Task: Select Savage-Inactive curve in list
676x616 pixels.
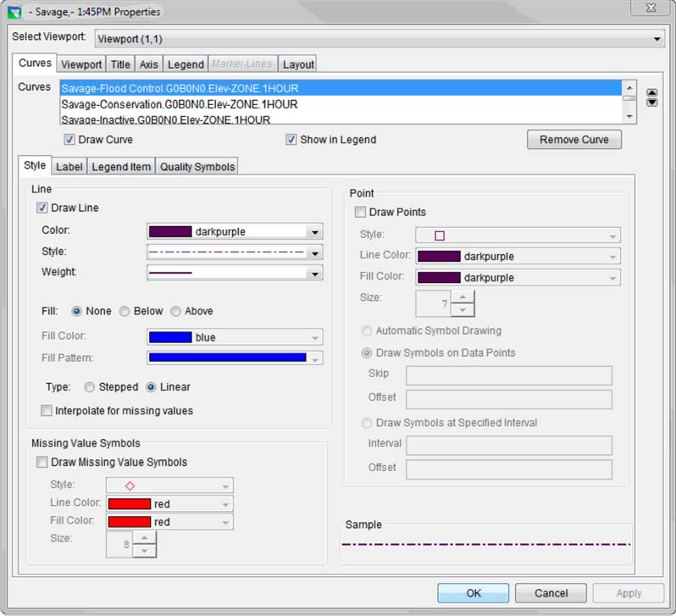Action: tap(341, 119)
